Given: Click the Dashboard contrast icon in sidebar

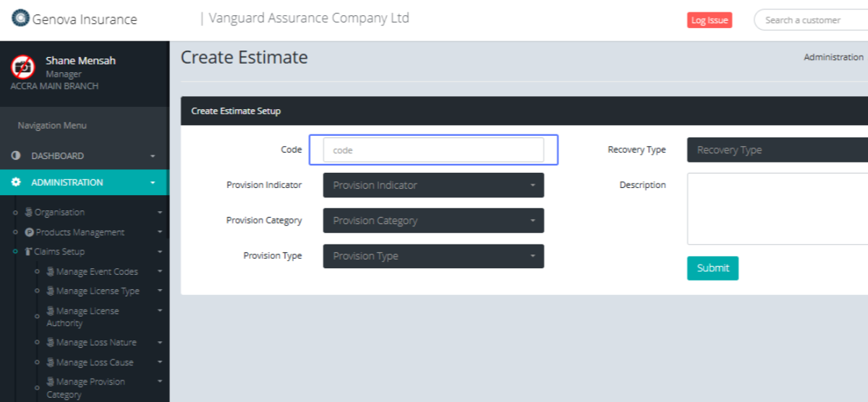Looking at the screenshot, I should 16,156.
